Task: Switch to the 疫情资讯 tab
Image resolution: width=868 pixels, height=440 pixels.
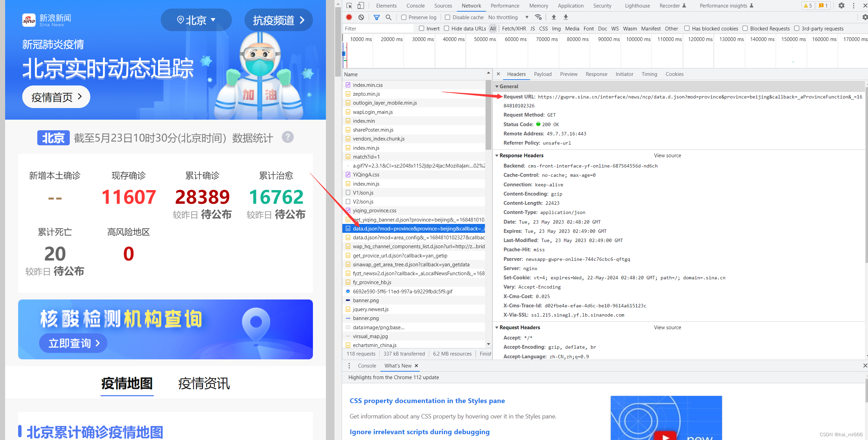Action: (204, 383)
